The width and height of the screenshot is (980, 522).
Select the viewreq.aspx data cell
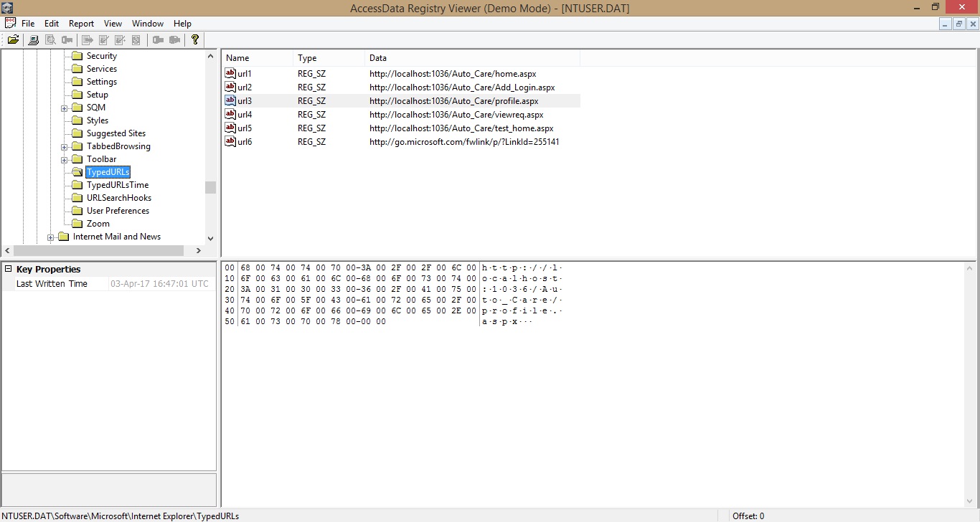pos(456,114)
